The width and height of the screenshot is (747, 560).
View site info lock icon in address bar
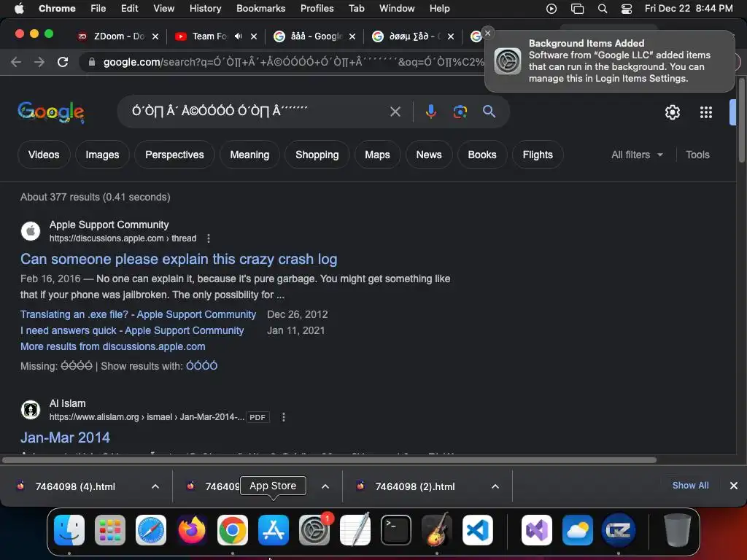pyautogui.click(x=92, y=62)
